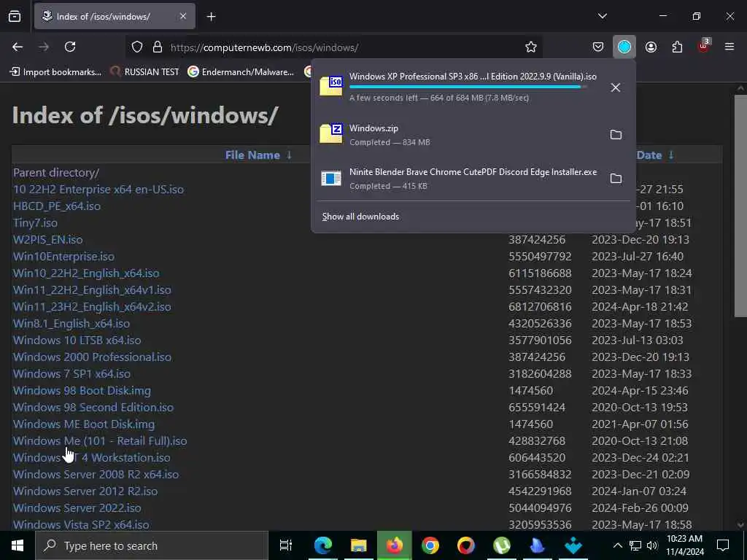Download Windows 98 Boot Disk.img

82,391
